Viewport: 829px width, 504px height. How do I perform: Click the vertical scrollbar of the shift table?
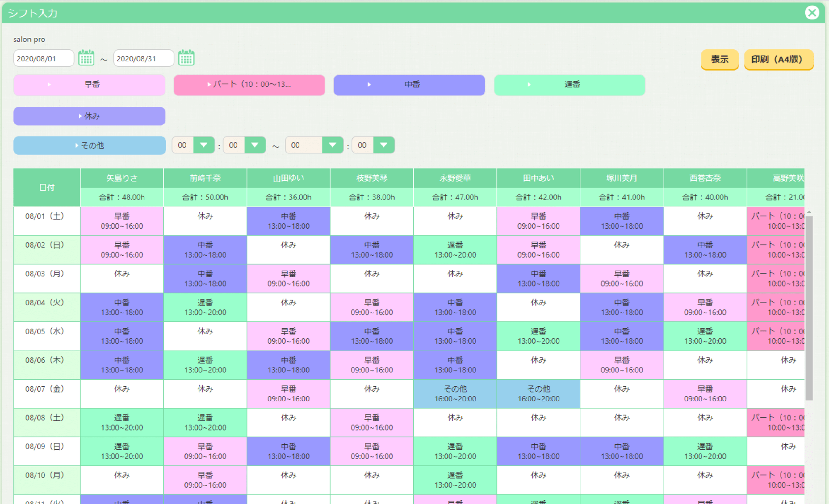tap(809, 308)
